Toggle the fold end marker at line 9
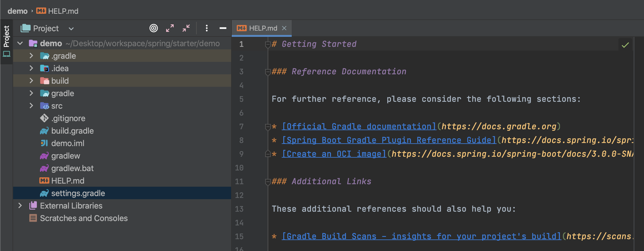The width and height of the screenshot is (644, 251). [x=268, y=154]
